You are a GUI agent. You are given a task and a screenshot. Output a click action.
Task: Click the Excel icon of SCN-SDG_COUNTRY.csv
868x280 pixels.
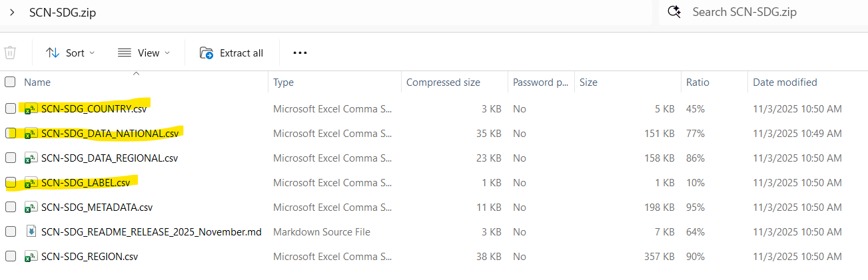click(30, 108)
